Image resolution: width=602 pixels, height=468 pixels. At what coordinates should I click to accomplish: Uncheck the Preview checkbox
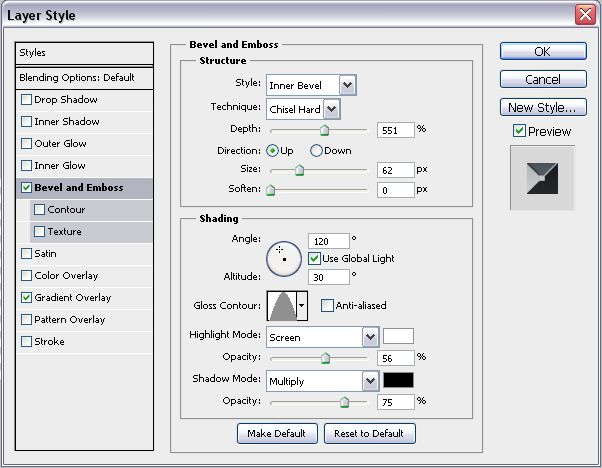pos(518,131)
